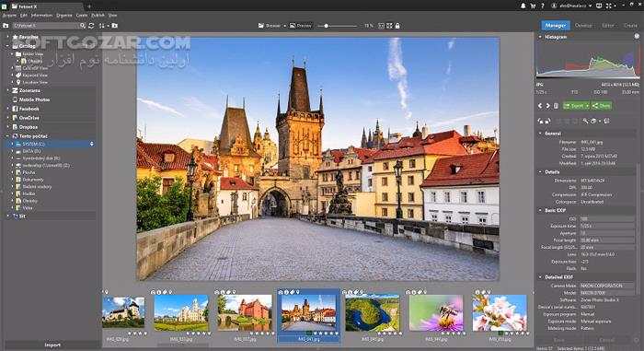644x351 pixels.
Task: Click the fullscreen expand icon
Action: 609,6
